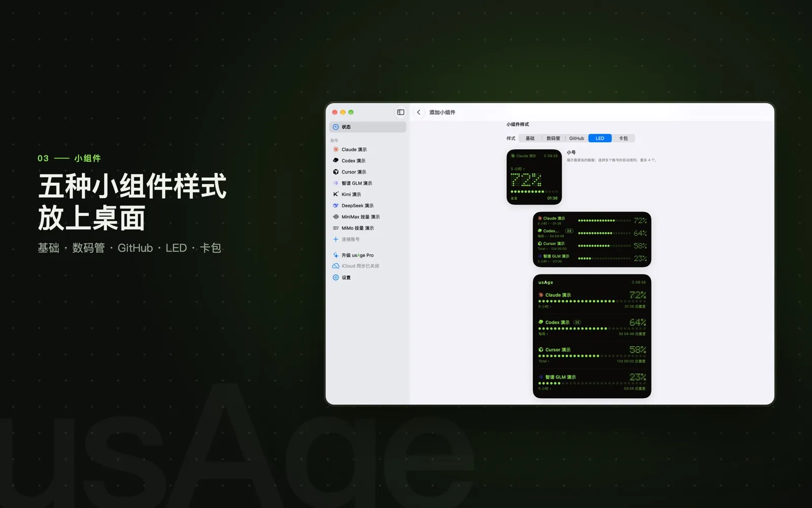The height and width of the screenshot is (508, 812).
Task: Open DeepSeek 演示 account in sidebar
Action: [367, 206]
